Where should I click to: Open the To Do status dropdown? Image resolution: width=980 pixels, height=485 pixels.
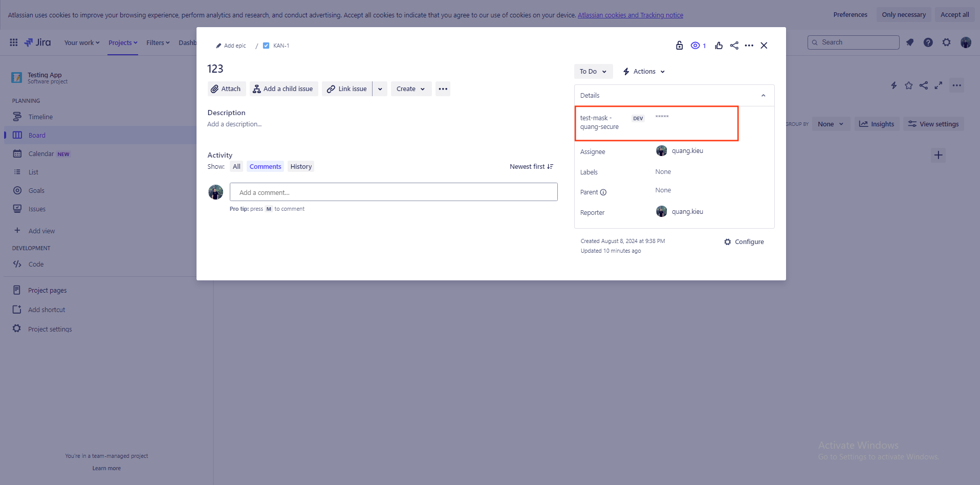[593, 72]
